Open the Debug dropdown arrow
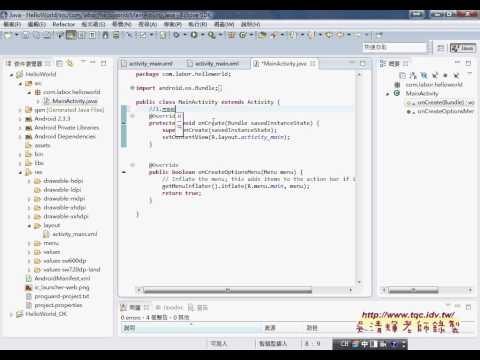 tap(184, 35)
